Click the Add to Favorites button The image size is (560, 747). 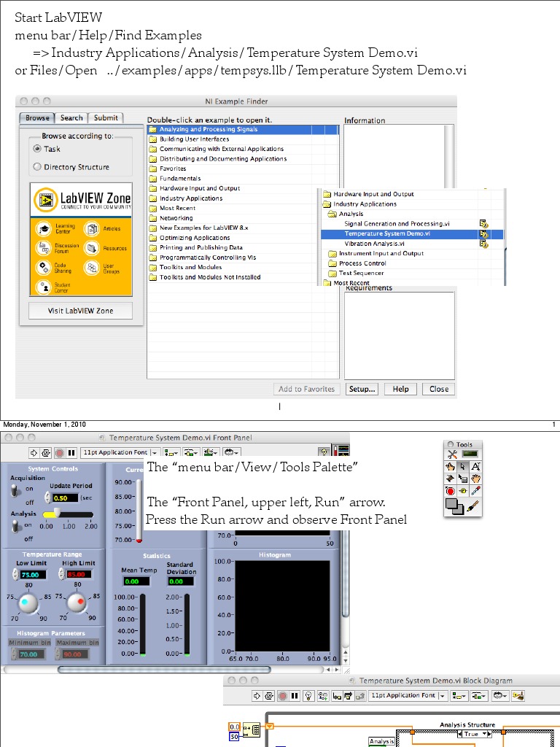307,390
